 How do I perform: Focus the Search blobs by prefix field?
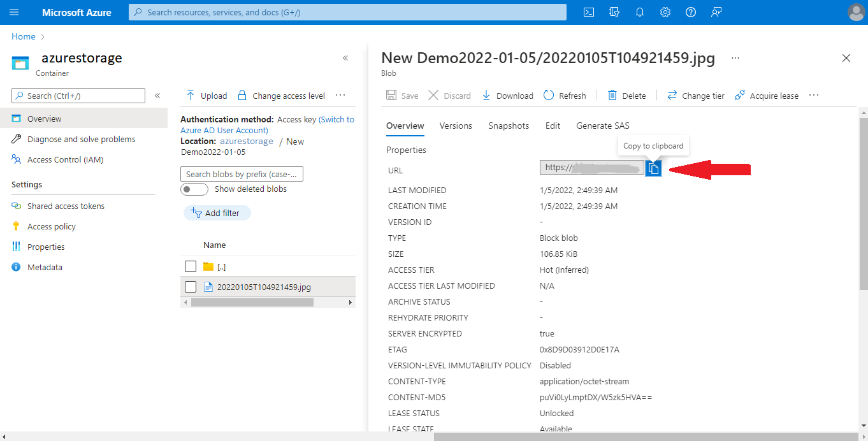[x=242, y=174]
